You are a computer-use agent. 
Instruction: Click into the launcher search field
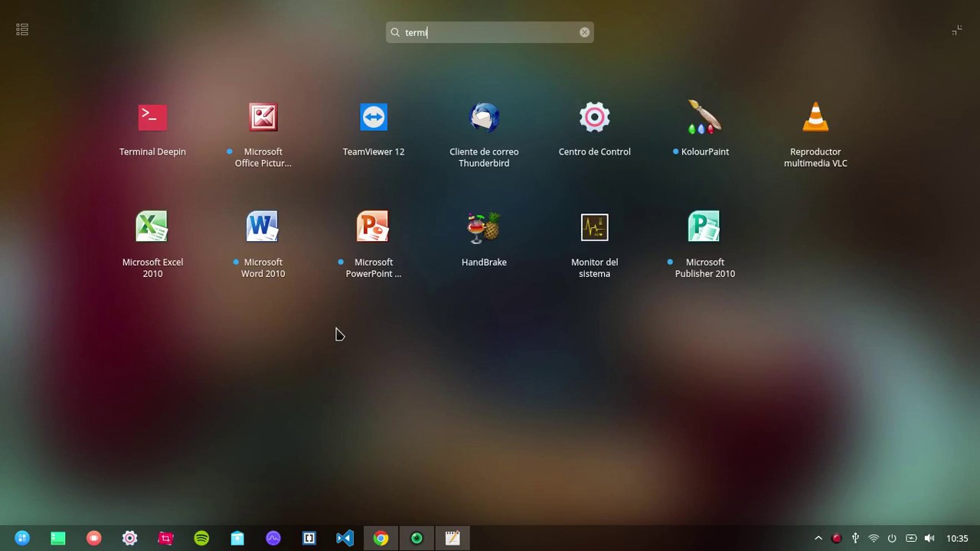[x=490, y=32]
